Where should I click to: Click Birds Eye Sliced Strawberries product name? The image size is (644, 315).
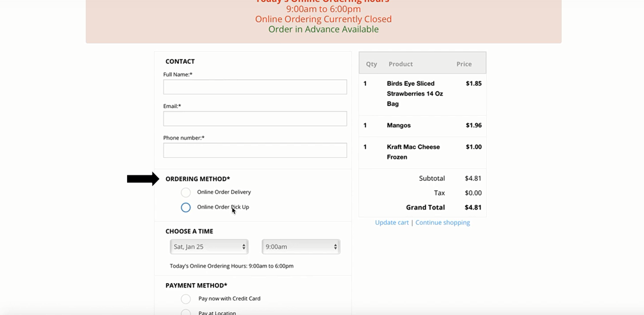[415, 93]
